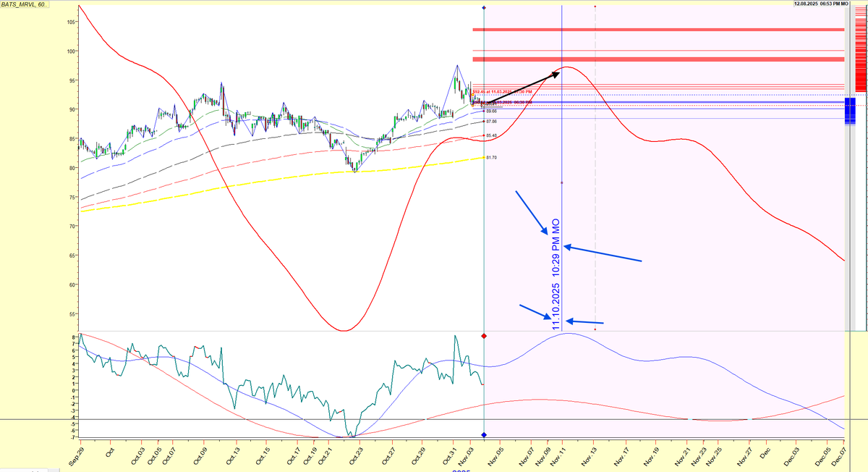Viewport: 868px width, 472px height.
Task: Click the 100 price axis label
Action: click(71, 51)
